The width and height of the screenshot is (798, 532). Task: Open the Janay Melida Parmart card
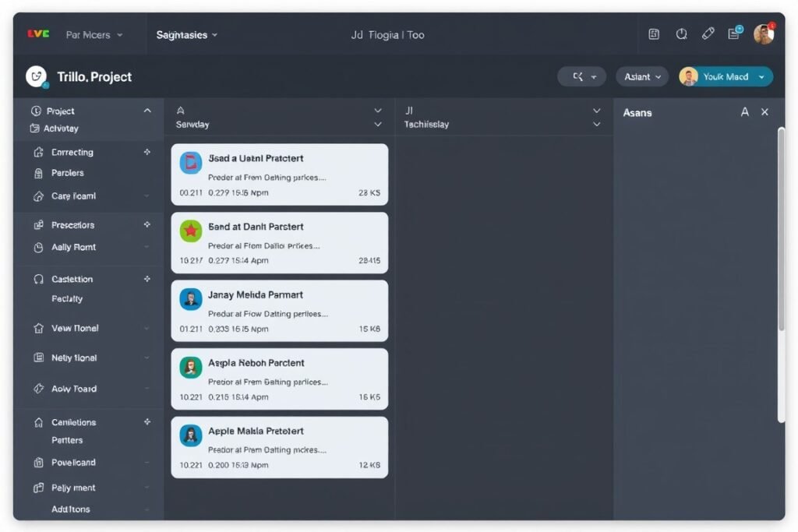tap(280, 311)
